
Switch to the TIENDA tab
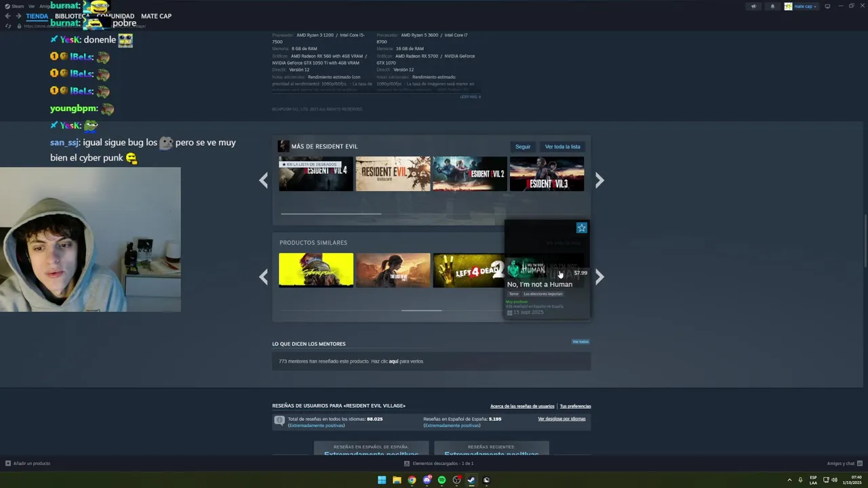pyautogui.click(x=37, y=16)
